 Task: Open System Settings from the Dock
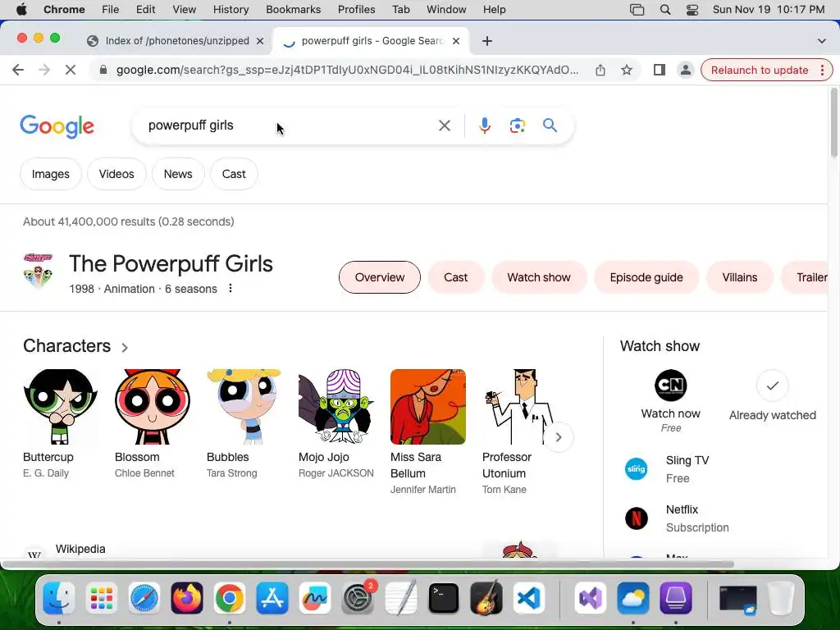pyautogui.click(x=358, y=598)
